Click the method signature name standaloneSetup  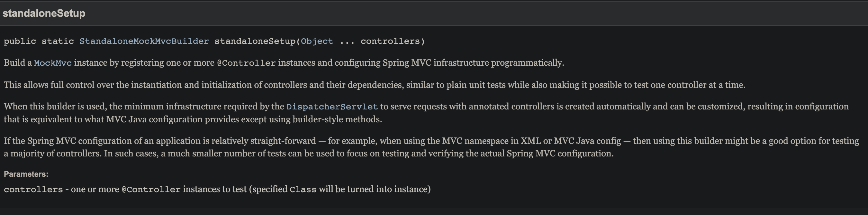point(255,41)
